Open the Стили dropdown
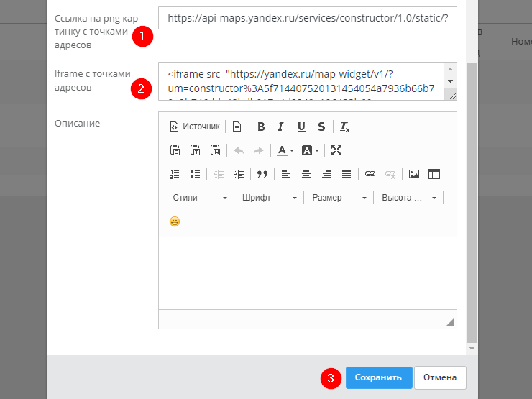The image size is (532, 399). coord(200,198)
